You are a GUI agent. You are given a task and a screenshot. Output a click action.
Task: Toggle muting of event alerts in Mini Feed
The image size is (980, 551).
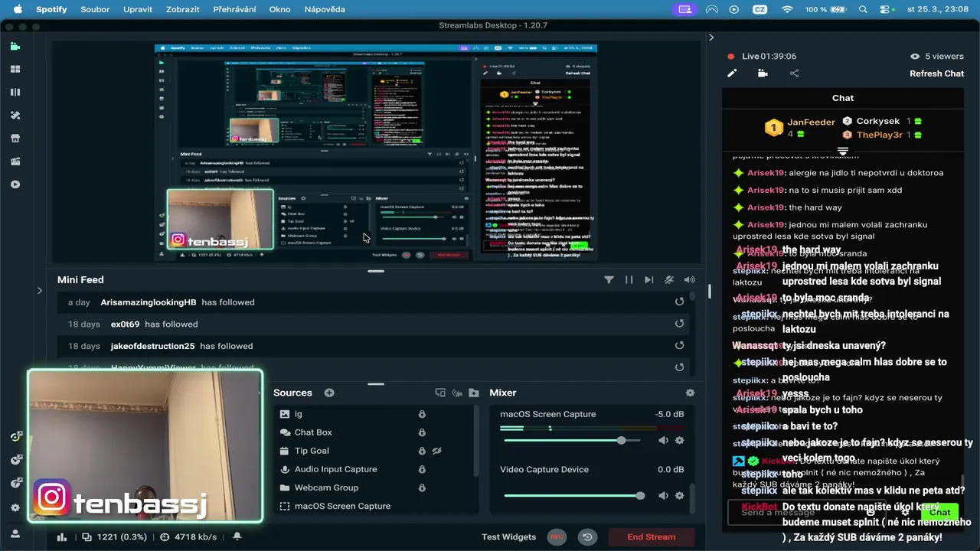click(x=669, y=280)
